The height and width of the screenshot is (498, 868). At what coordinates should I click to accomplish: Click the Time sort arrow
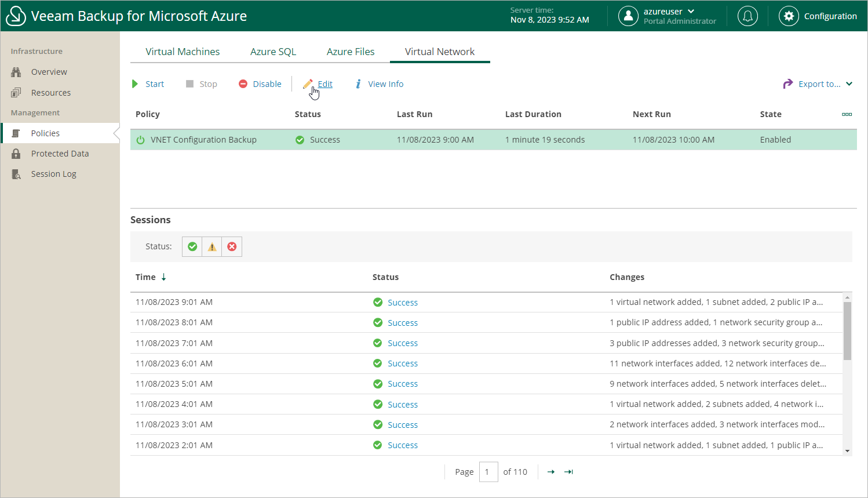click(164, 277)
